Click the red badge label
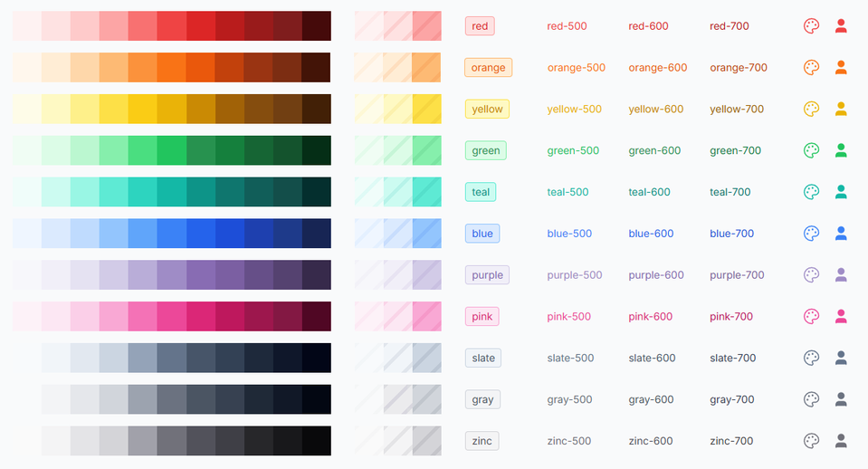The width and height of the screenshot is (868, 469). tap(480, 26)
